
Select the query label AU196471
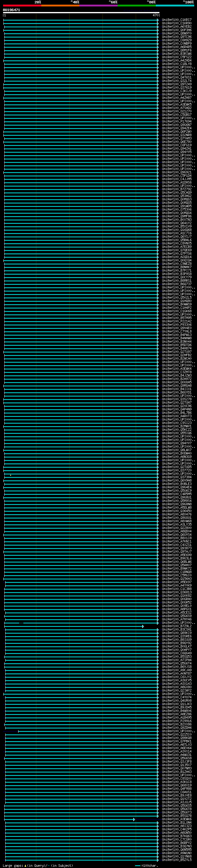(x=11, y=10)
